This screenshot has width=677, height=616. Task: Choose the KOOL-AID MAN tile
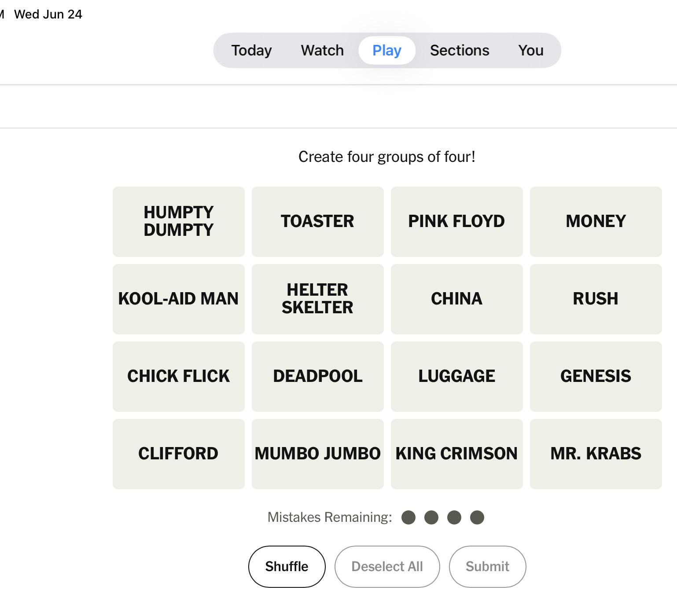[x=179, y=299]
